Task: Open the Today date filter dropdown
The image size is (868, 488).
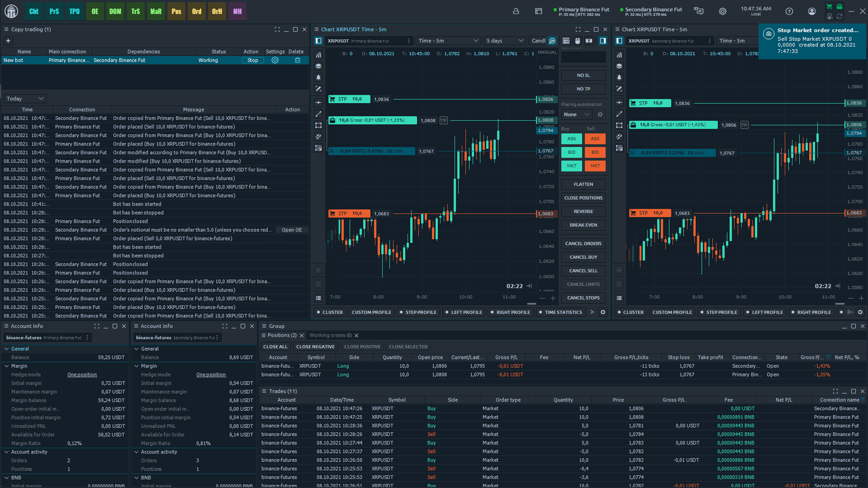Action: 25,99
